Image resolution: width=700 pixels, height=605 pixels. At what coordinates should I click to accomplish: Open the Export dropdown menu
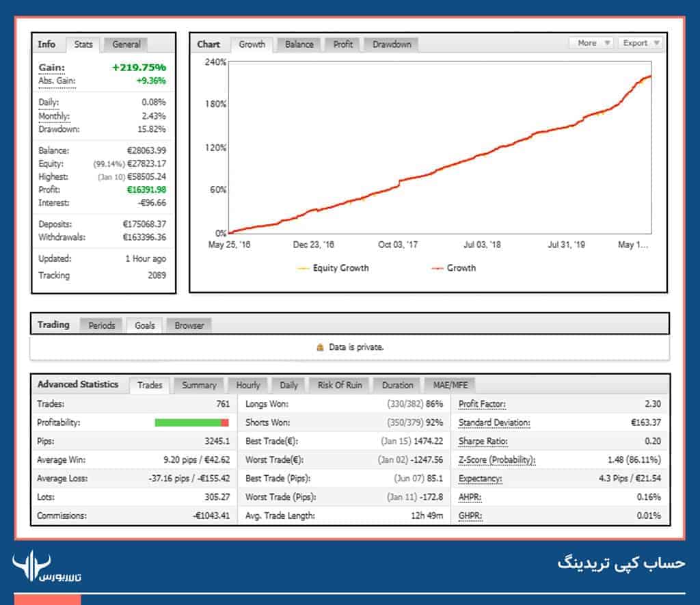click(x=638, y=42)
